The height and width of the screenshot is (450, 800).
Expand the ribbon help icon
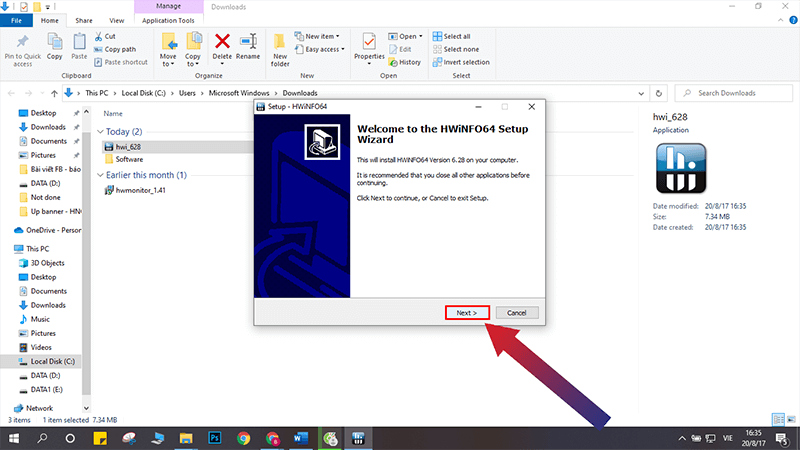(x=793, y=20)
